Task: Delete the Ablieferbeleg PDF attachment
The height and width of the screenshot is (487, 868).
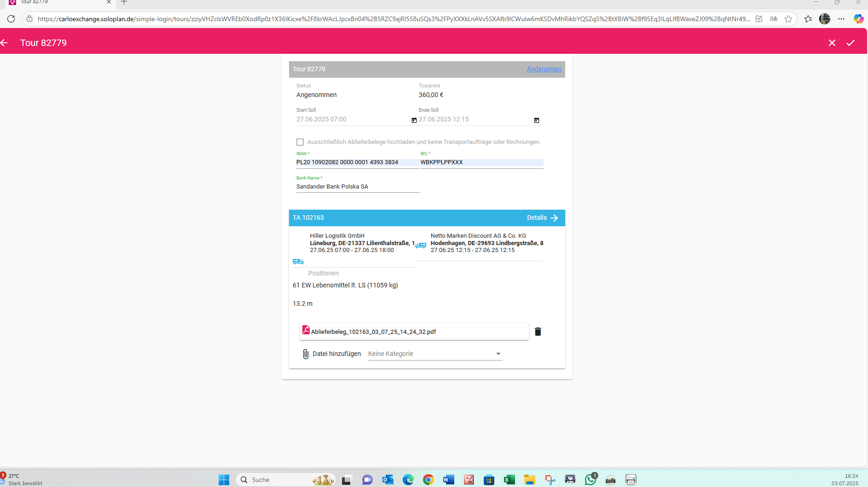Action: (538, 332)
